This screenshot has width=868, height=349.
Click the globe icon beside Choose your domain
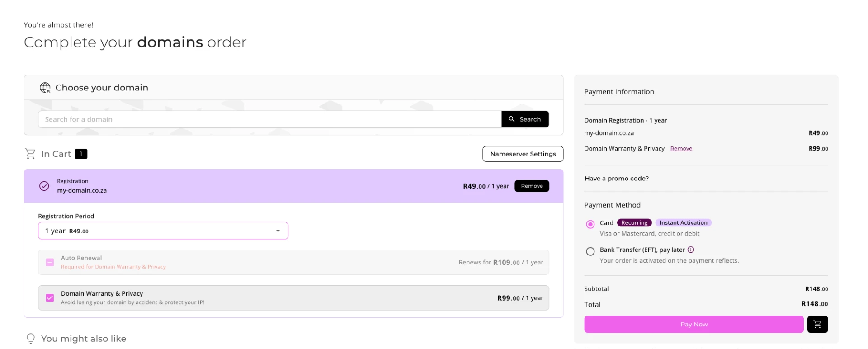pos(45,88)
